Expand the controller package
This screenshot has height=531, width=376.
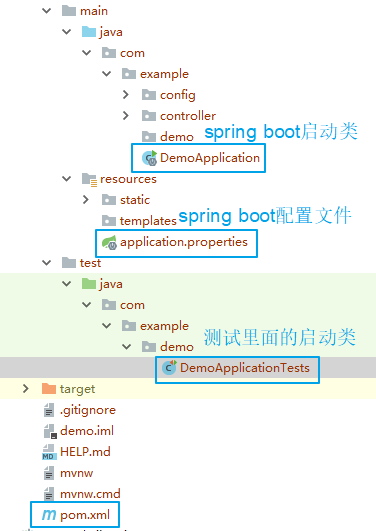click(x=126, y=115)
